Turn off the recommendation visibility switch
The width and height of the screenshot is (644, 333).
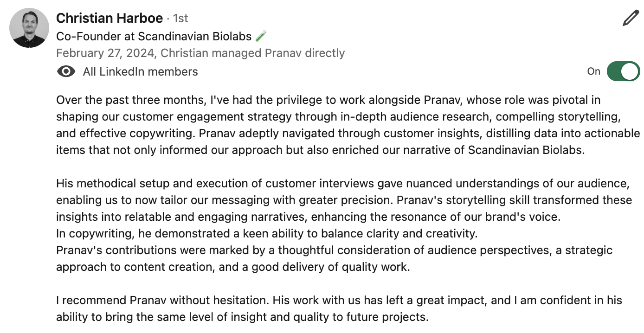point(623,71)
